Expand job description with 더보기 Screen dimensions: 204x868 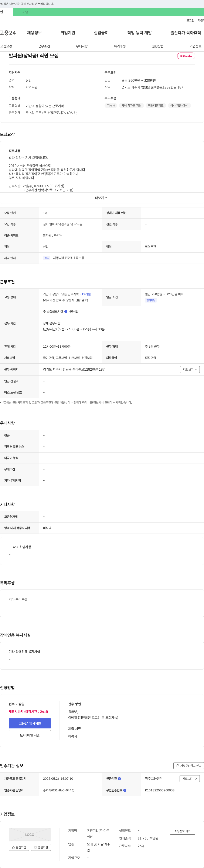click(x=101, y=198)
